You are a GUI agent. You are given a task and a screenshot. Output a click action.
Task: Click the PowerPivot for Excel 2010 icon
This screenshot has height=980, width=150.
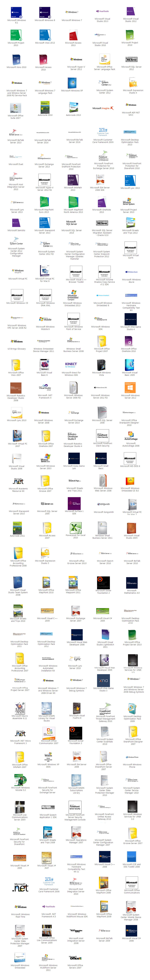(x=76, y=528)
